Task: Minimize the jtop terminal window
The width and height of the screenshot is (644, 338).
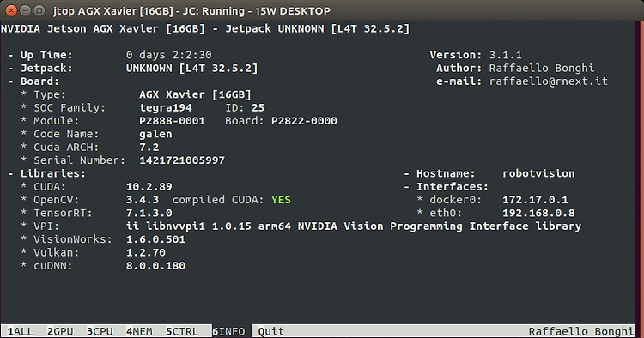Action: click(26, 10)
